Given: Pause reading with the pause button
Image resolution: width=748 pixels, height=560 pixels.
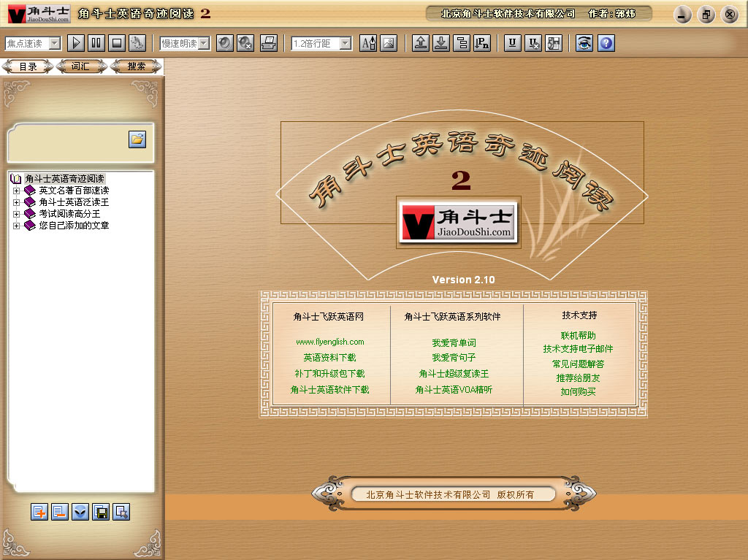Looking at the screenshot, I should (x=96, y=43).
